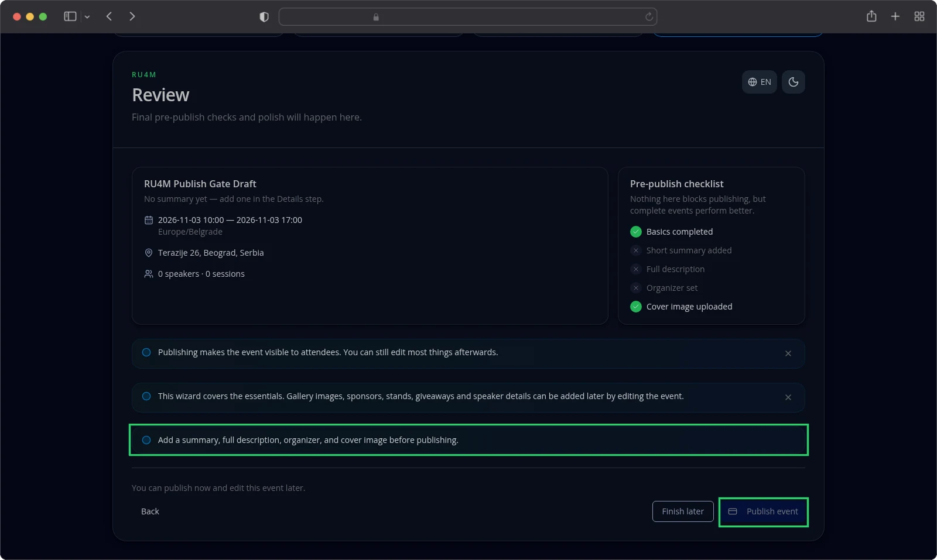
Task: Click the calendar icon next to event dates
Action: pyautogui.click(x=149, y=220)
